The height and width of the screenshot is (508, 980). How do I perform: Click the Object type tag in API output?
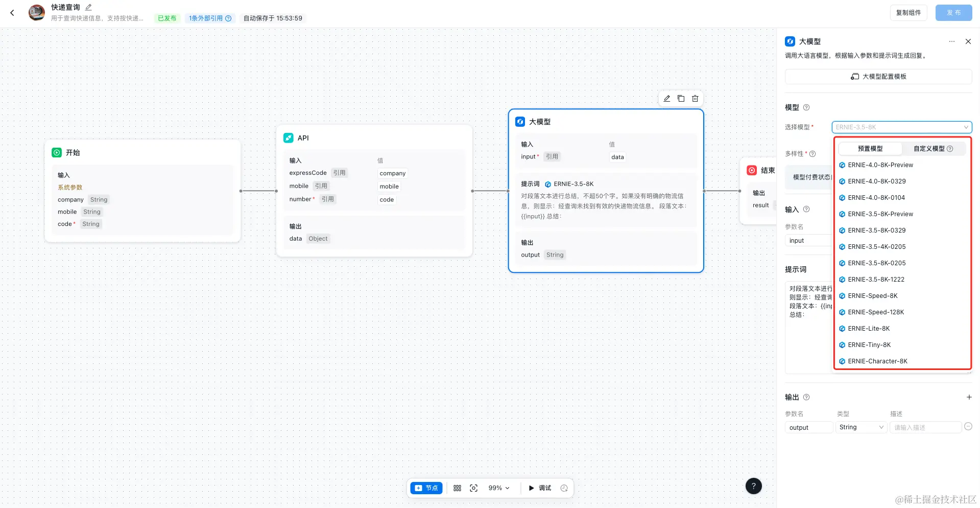click(x=318, y=239)
